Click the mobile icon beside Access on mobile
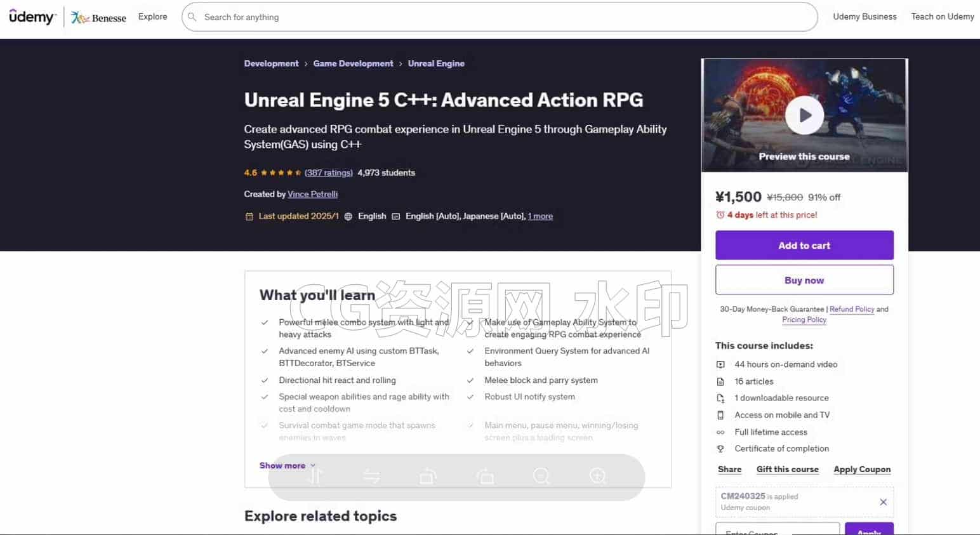The image size is (980, 535). tap(720, 415)
